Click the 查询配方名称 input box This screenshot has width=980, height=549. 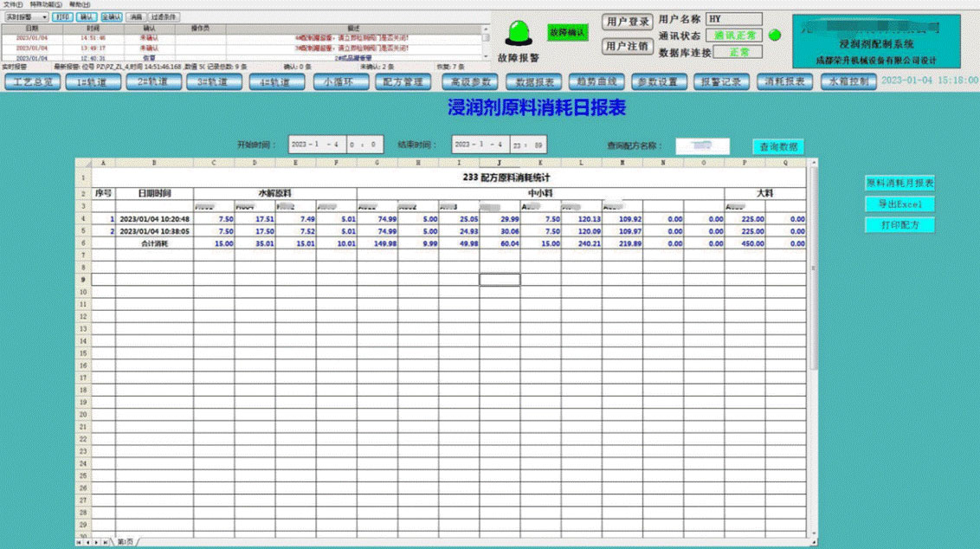point(702,146)
